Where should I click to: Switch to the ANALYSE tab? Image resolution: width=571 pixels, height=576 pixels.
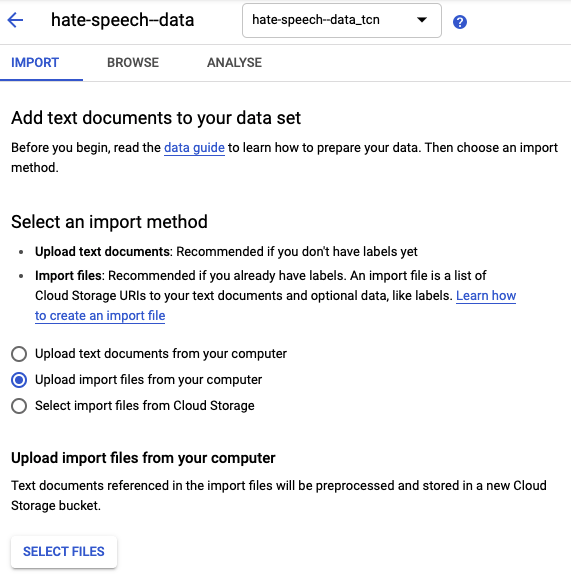click(234, 62)
